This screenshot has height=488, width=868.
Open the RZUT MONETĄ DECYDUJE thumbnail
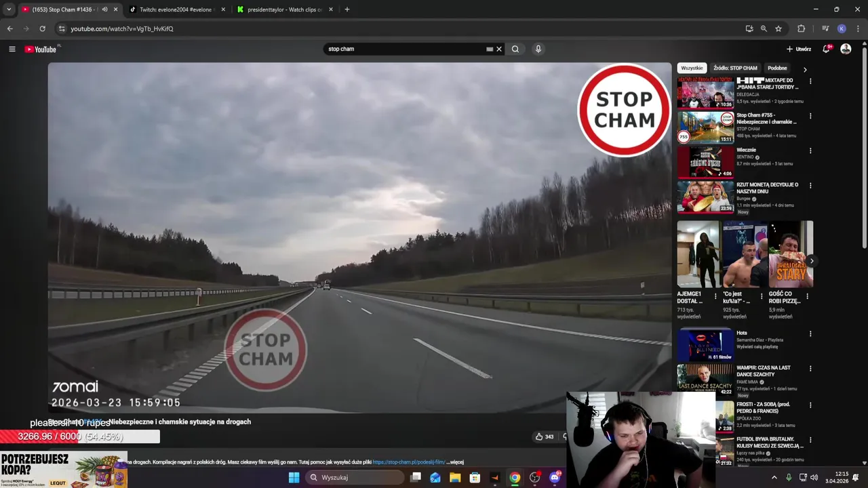coord(705,197)
